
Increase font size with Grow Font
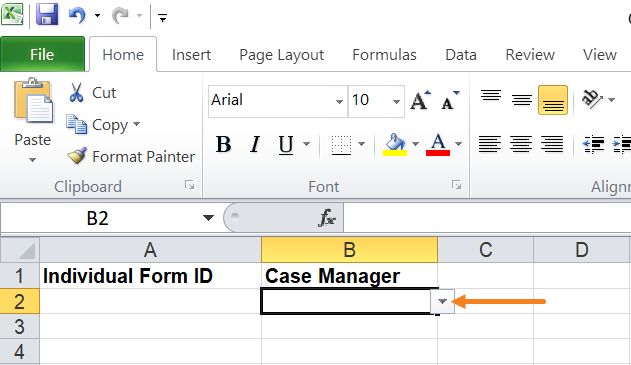click(420, 101)
